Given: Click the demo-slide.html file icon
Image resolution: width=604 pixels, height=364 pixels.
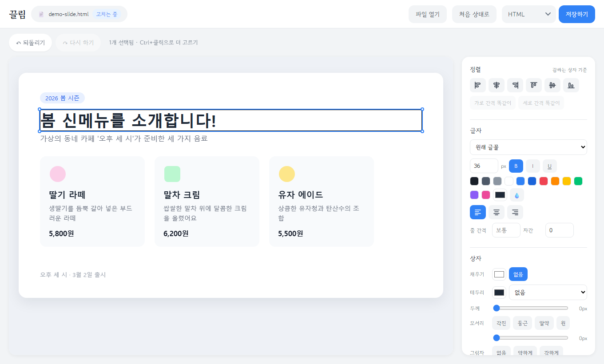Looking at the screenshot, I should tap(41, 14).
